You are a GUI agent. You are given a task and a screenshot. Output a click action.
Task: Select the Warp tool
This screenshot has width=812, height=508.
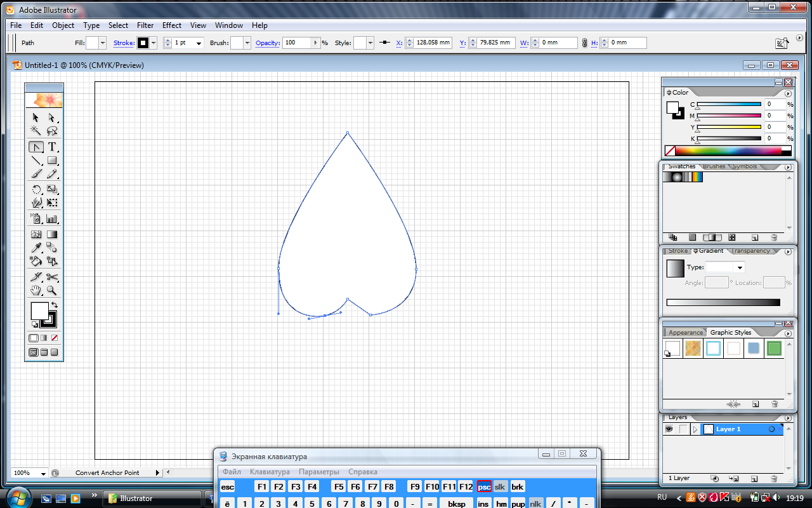coord(36,203)
